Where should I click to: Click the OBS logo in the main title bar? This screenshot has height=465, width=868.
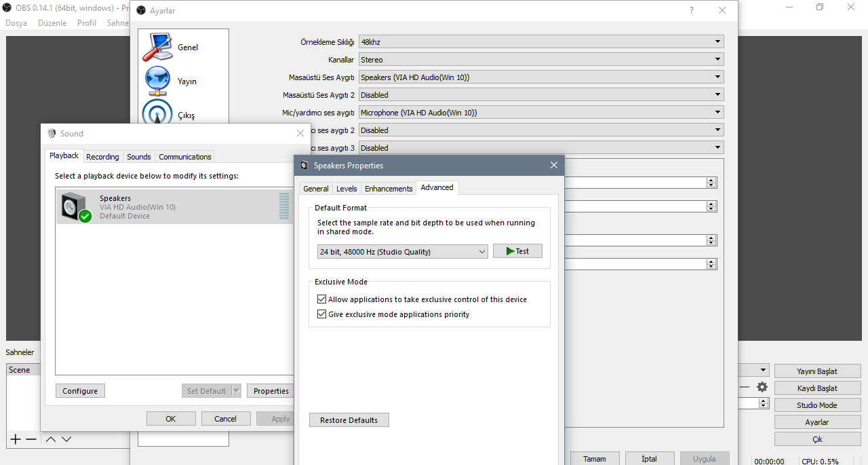coord(7,7)
